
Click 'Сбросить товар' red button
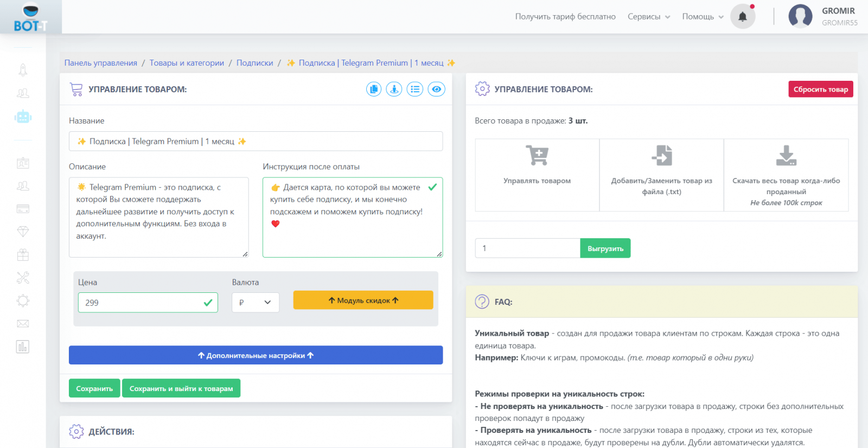pyautogui.click(x=821, y=89)
